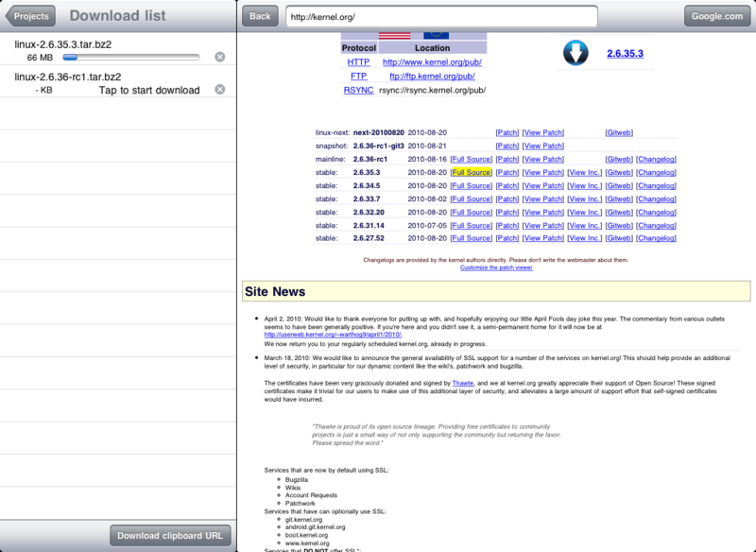
Task: Open the April Fools userweb.kernel.org link
Action: (x=333, y=335)
